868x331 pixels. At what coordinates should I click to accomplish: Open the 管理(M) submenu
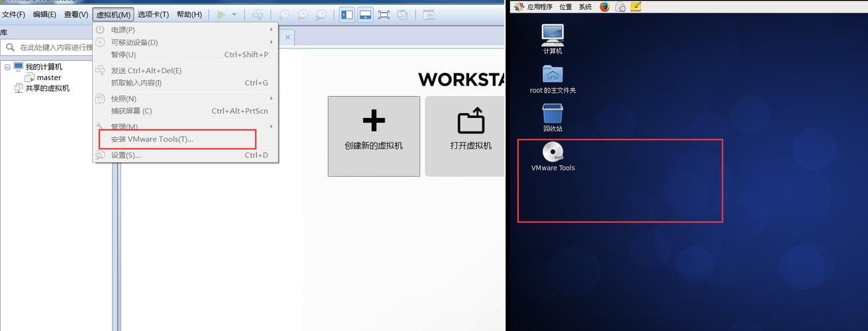click(185, 126)
